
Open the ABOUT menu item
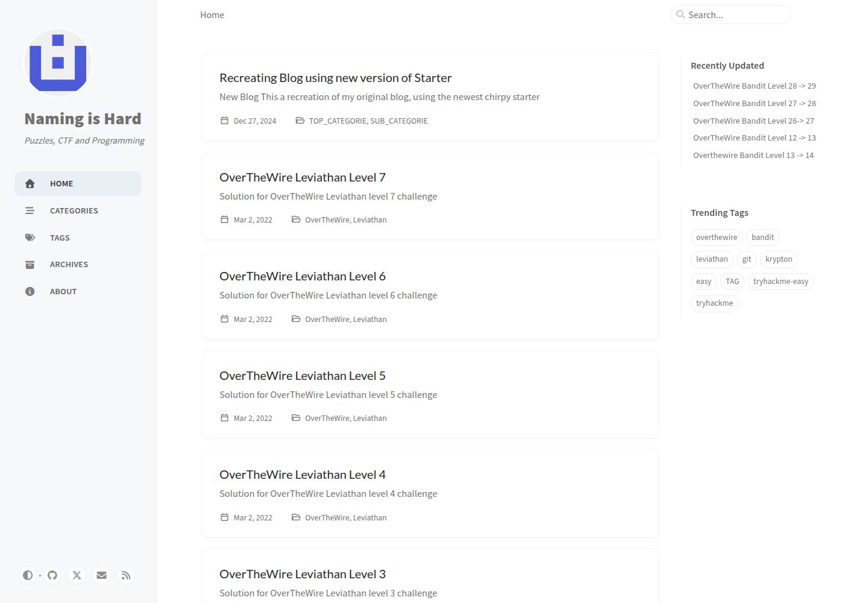point(78,291)
